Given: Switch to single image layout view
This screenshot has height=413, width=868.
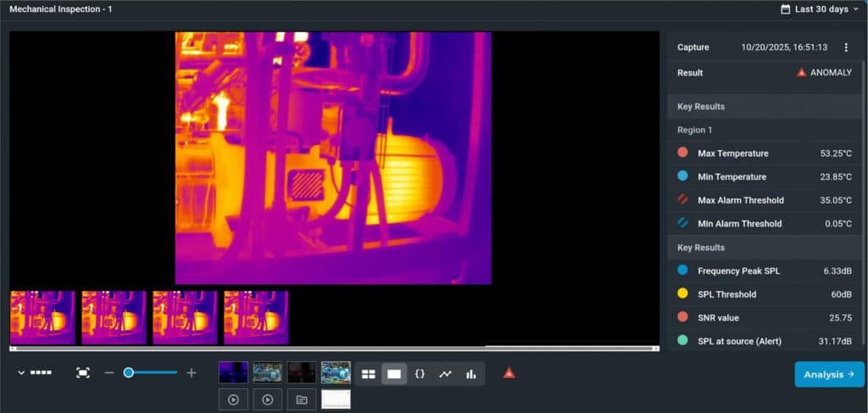Looking at the screenshot, I should point(394,374).
